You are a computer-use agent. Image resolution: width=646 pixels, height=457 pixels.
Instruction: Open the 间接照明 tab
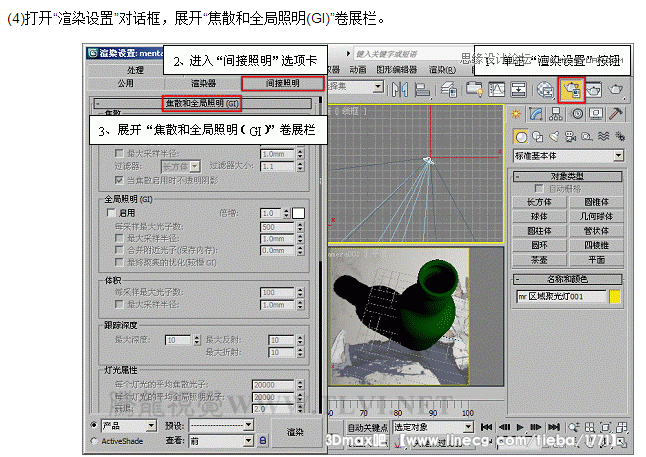[283, 83]
